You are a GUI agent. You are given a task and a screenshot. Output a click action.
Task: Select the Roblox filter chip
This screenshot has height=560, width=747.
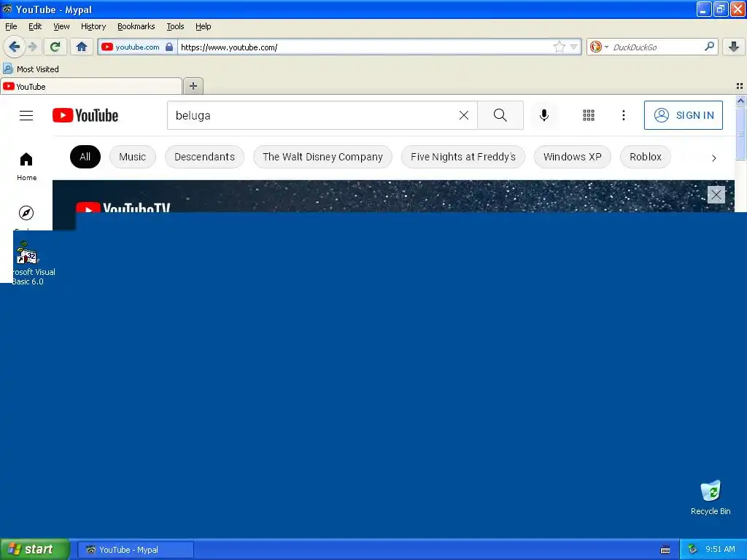pyautogui.click(x=646, y=157)
